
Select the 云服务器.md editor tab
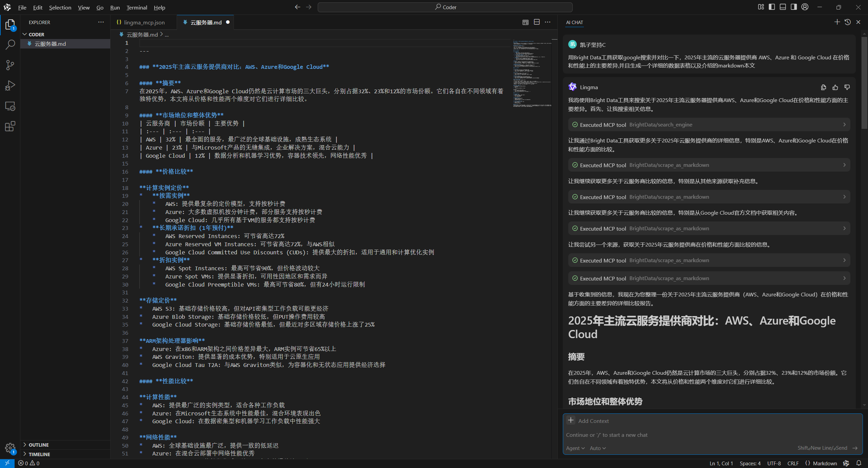(205, 22)
